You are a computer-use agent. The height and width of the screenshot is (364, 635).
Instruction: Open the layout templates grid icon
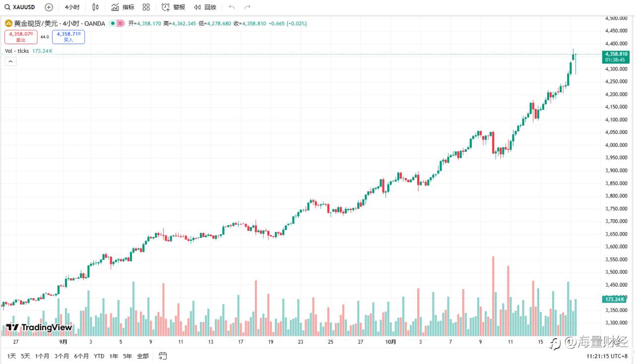coord(146,7)
